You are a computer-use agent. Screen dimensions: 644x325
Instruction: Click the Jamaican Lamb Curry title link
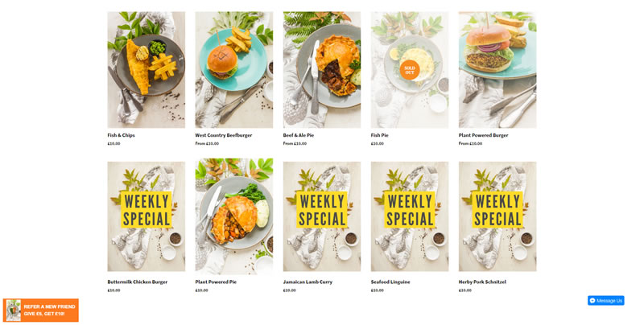(x=308, y=282)
